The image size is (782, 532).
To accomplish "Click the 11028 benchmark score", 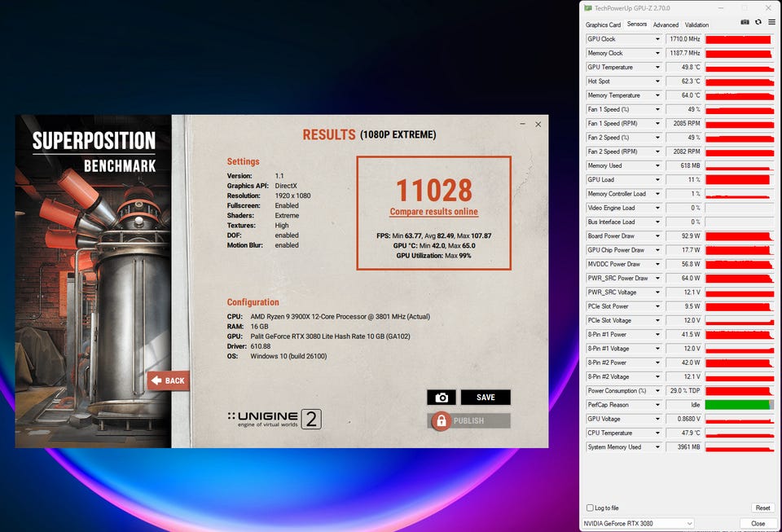I will pos(434,190).
